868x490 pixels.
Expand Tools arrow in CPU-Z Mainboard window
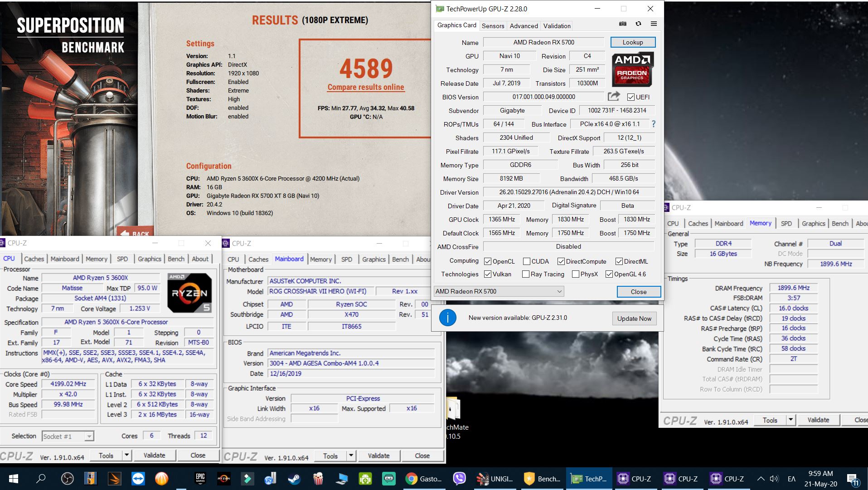pyautogui.click(x=351, y=456)
